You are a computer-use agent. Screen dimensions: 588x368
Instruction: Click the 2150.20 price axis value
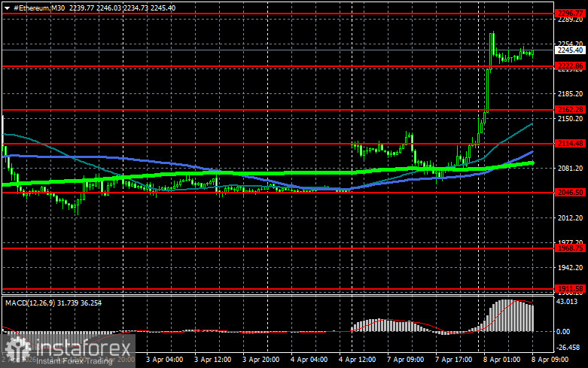[x=571, y=119]
